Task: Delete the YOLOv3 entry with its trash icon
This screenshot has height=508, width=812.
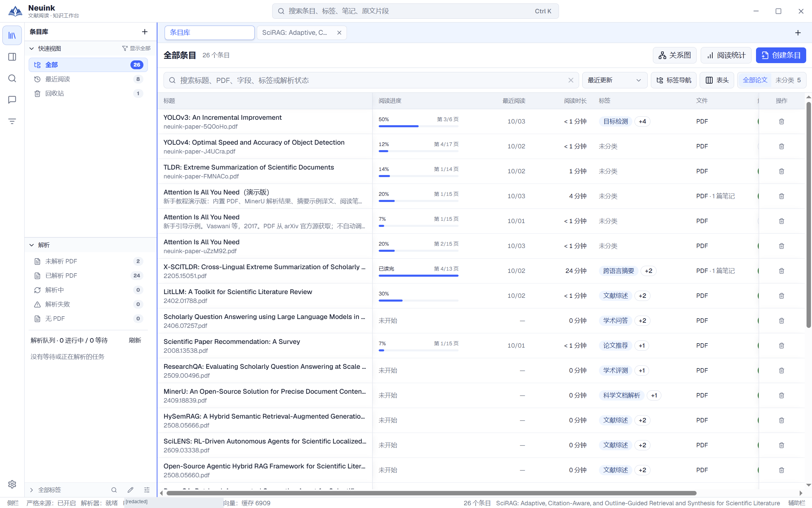Action: tap(781, 121)
